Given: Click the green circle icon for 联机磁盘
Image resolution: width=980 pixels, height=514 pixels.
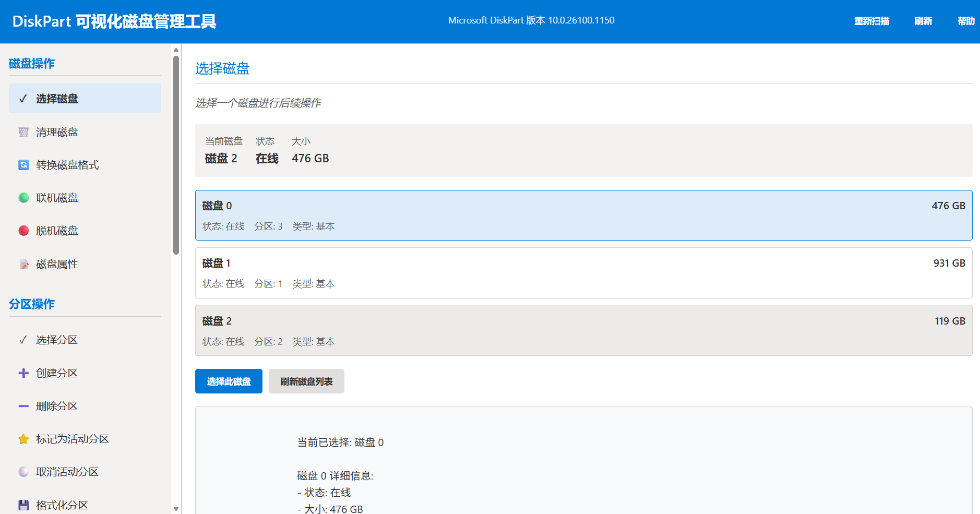Looking at the screenshot, I should [x=23, y=198].
